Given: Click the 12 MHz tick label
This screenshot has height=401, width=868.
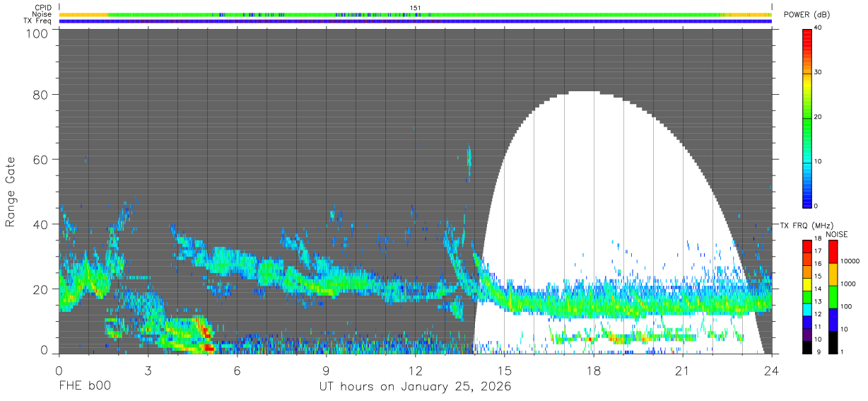Looking at the screenshot, I should click(x=817, y=313).
